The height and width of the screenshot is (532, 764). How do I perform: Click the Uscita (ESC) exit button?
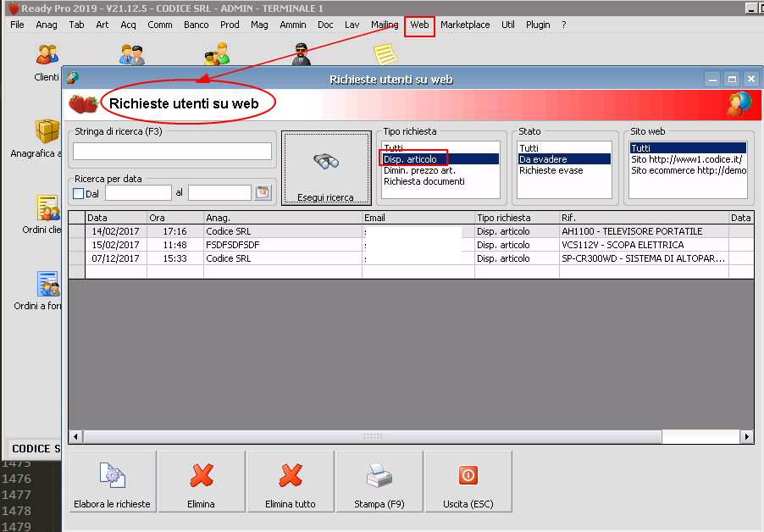468,482
